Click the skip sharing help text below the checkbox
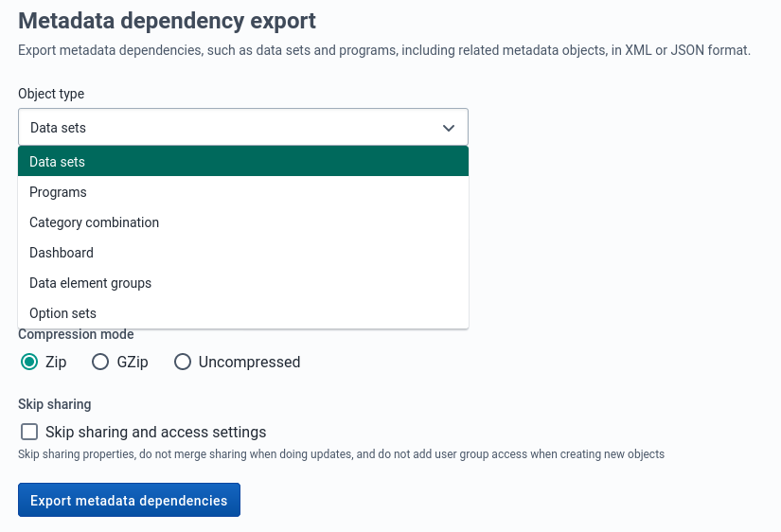The width and height of the screenshot is (781, 532). click(341, 454)
